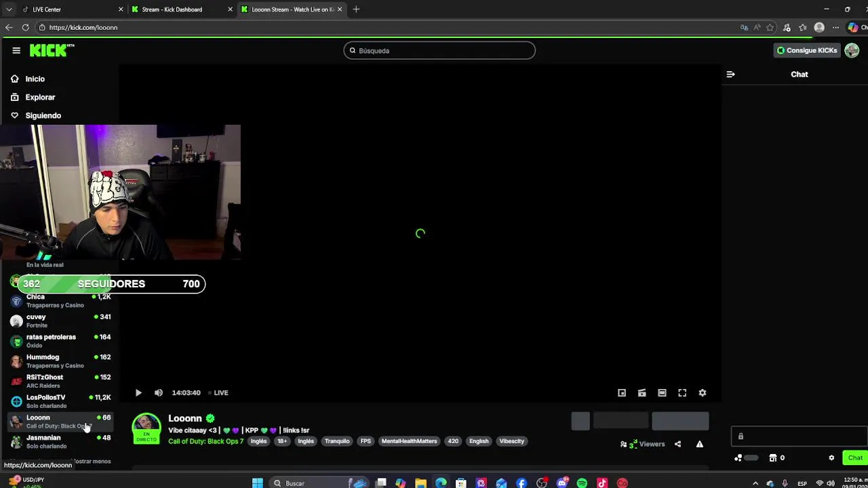Click translate page icon in address bar
Image resolution: width=868 pixels, height=488 pixels.
click(x=744, y=28)
